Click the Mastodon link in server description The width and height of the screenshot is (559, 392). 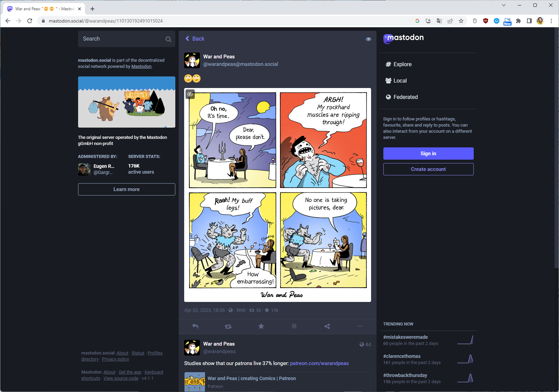[142, 67]
